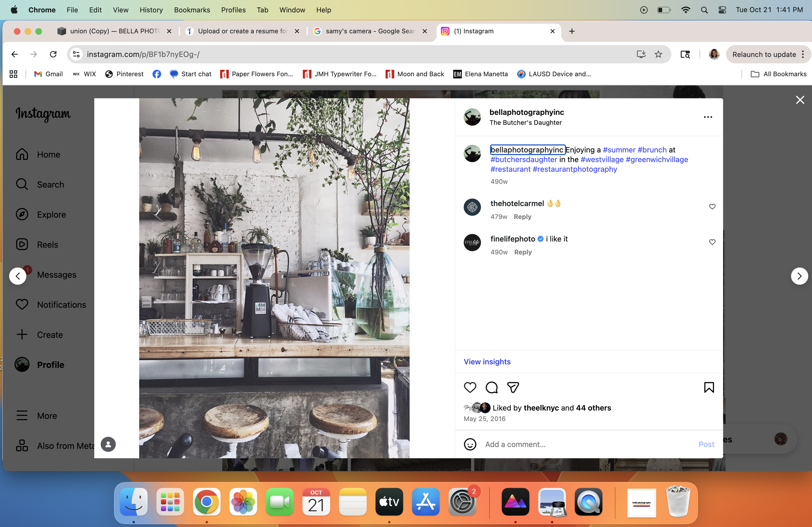Like thehotelcarmel's comment
This screenshot has height=527, width=812.
coord(712,207)
